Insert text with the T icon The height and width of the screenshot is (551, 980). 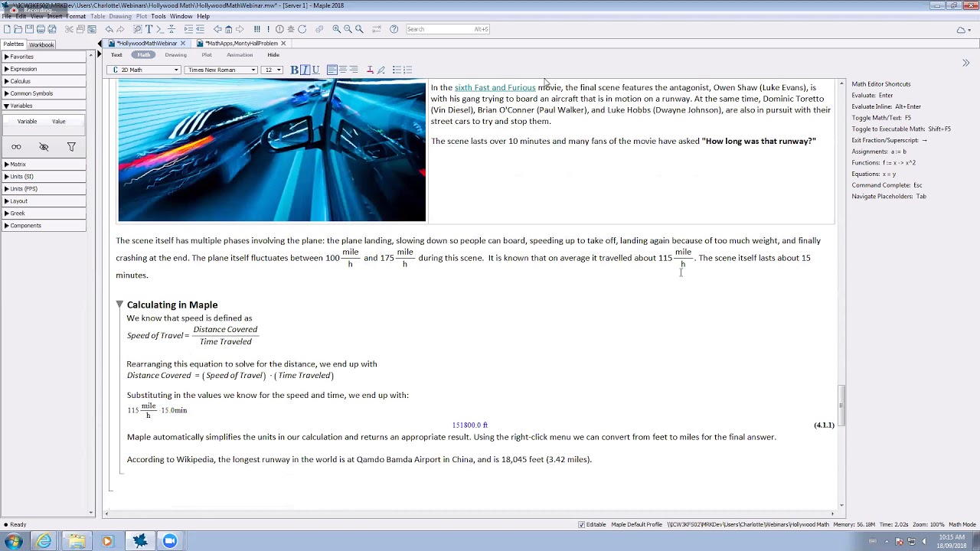coord(149,29)
